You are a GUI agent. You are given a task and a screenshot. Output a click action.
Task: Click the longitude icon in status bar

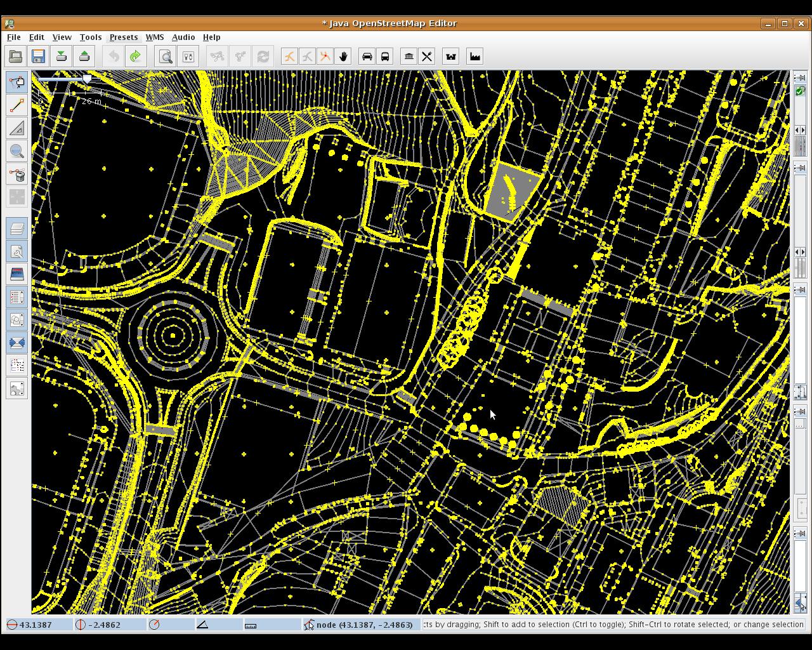click(81, 625)
